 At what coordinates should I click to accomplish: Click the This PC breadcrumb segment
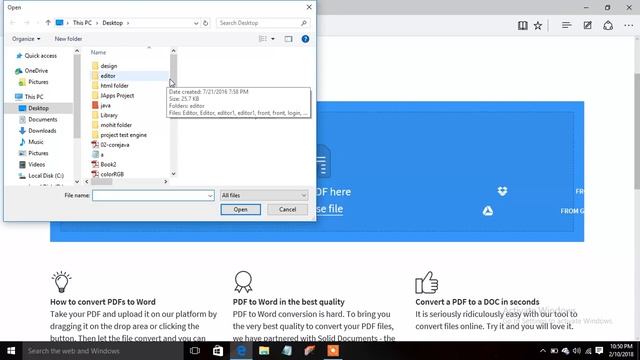tap(82, 23)
